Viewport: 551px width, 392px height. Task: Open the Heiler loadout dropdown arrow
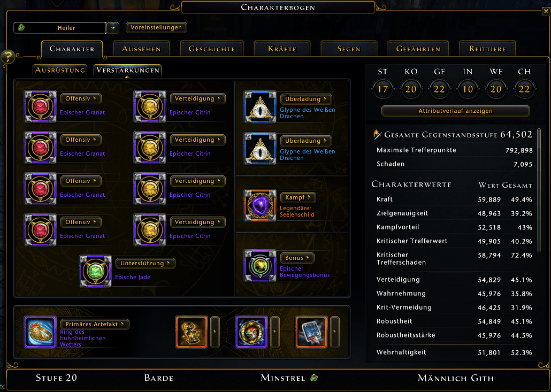113,27
